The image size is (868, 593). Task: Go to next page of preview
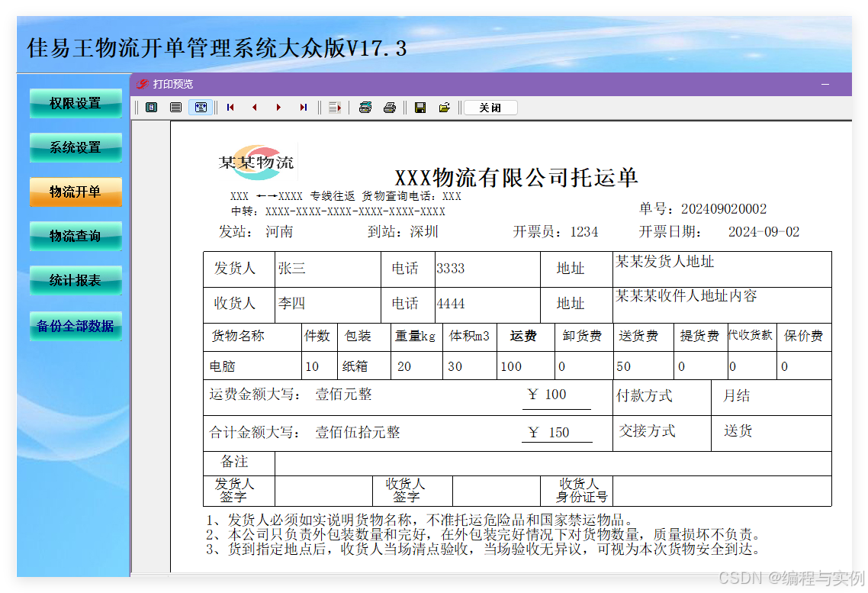(278, 108)
